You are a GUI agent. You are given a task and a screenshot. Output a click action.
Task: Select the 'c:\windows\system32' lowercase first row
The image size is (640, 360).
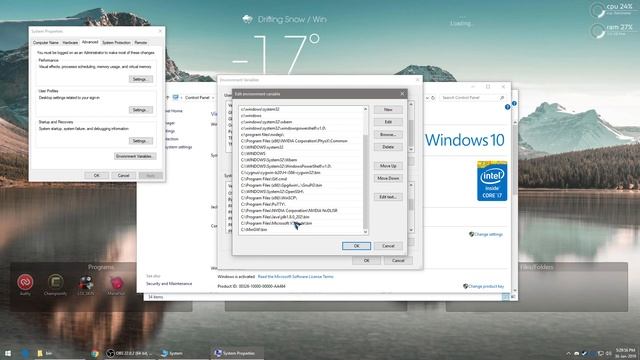301,109
